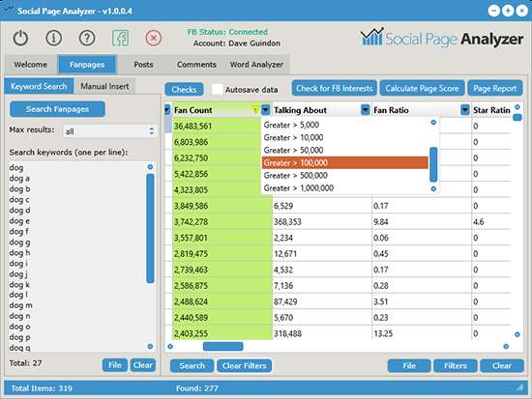Select the talking about cell 368,353
532x399 pixels.
coord(322,221)
